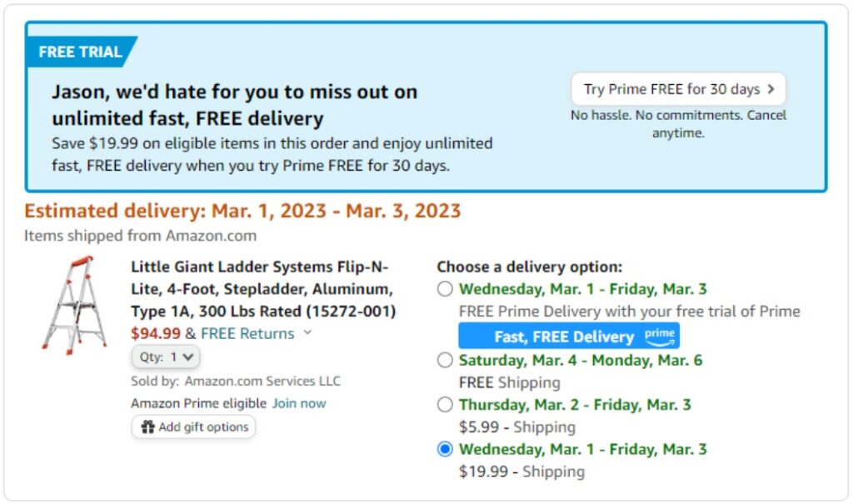
Task: Click the Wednesday, Mar. 1 Prime delivery label
Action: [582, 289]
